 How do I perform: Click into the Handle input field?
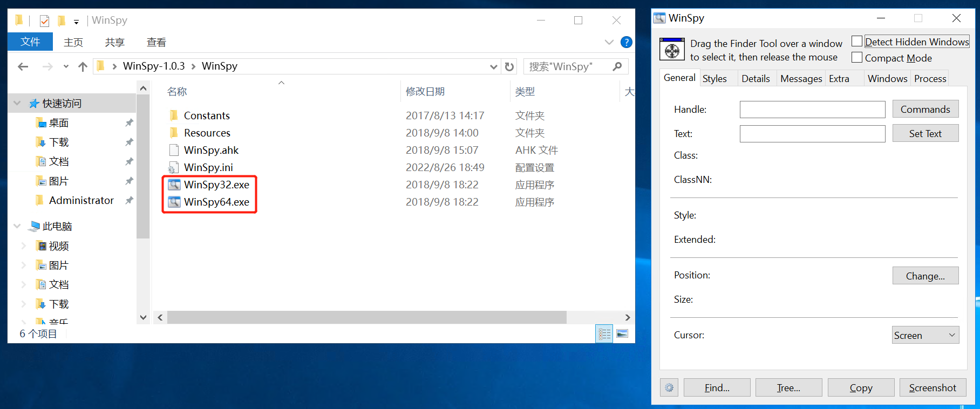click(x=812, y=110)
